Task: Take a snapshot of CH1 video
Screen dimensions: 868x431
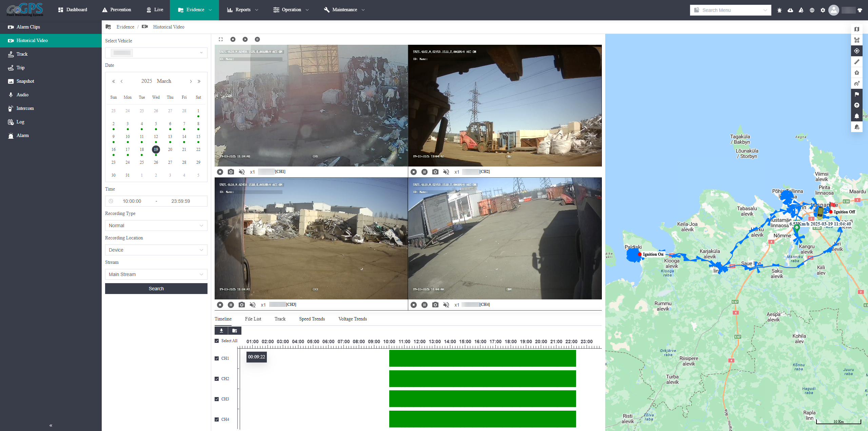Action: 231,172
